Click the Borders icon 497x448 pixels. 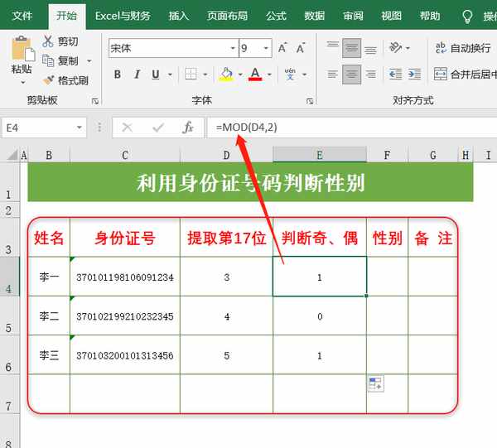[x=191, y=75]
